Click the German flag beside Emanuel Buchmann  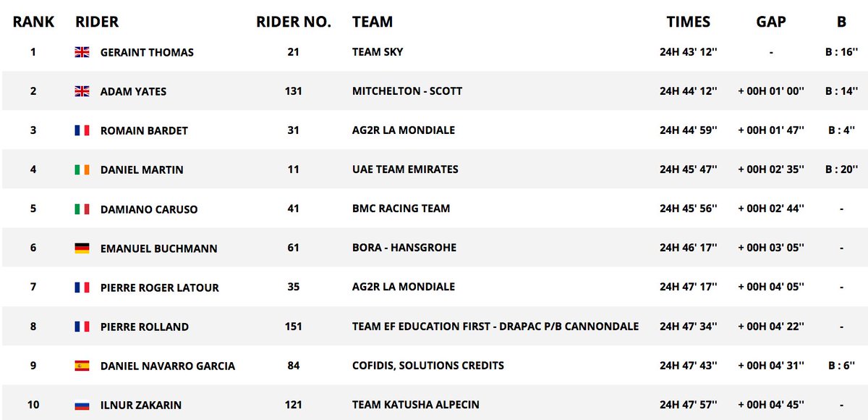coord(82,248)
